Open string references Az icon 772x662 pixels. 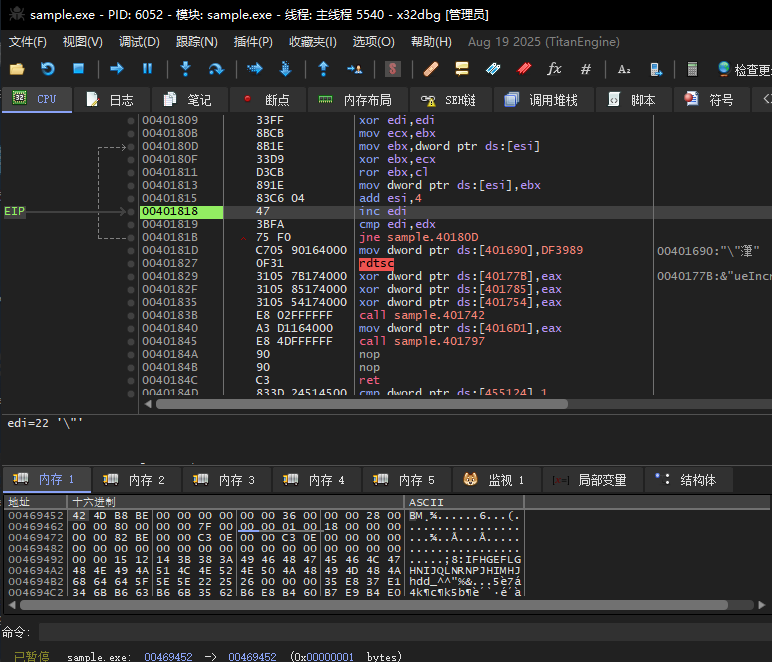(624, 69)
